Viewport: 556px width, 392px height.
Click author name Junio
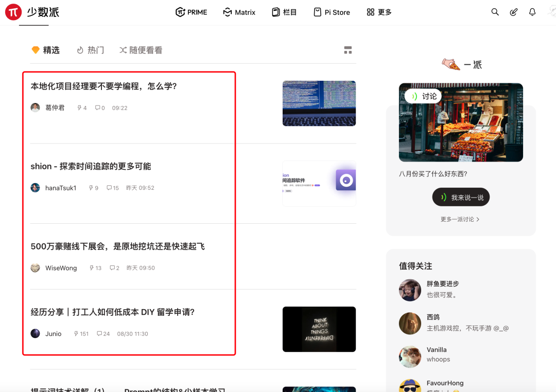pyautogui.click(x=53, y=334)
